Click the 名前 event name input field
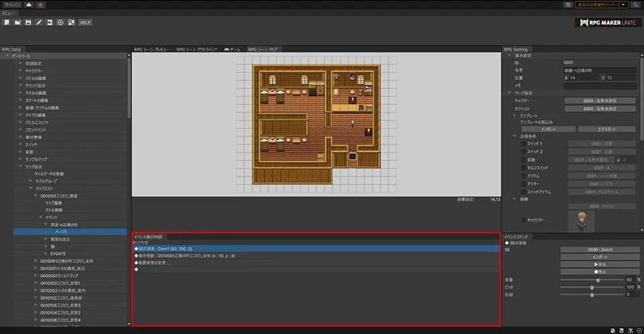Screen dimensions: 644x334 pos(600,70)
